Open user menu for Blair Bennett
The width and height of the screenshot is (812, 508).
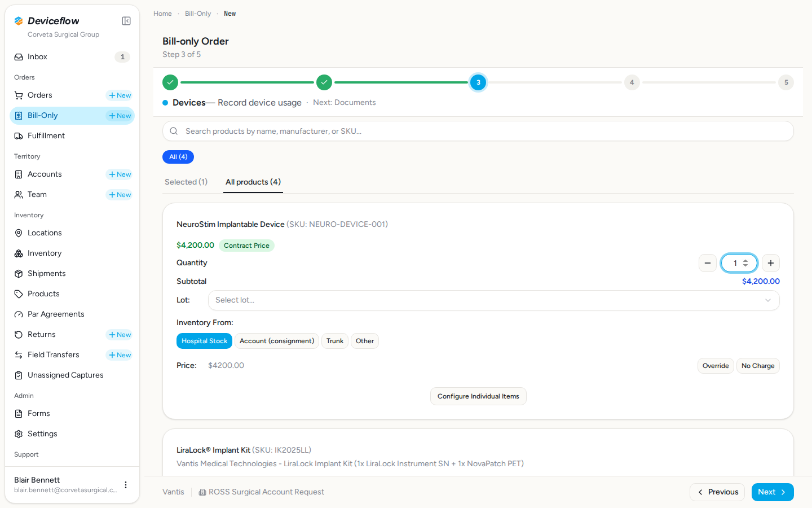[x=126, y=485]
